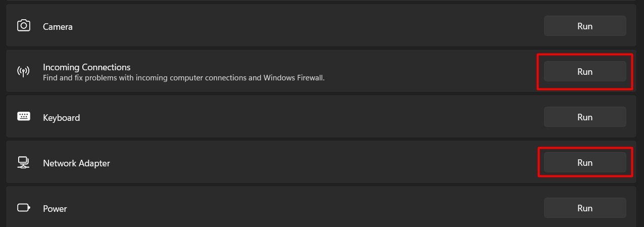The height and width of the screenshot is (227, 644).
Task: Click empty middle area of Camera row
Action: pyautogui.click(x=303, y=26)
